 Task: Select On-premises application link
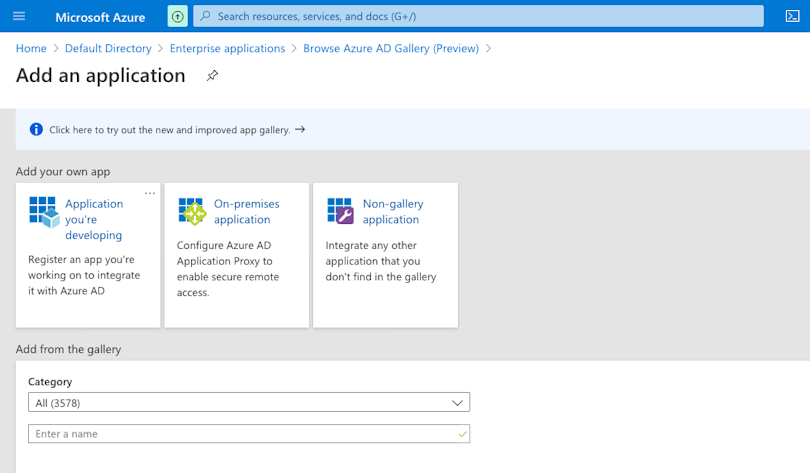click(x=246, y=212)
